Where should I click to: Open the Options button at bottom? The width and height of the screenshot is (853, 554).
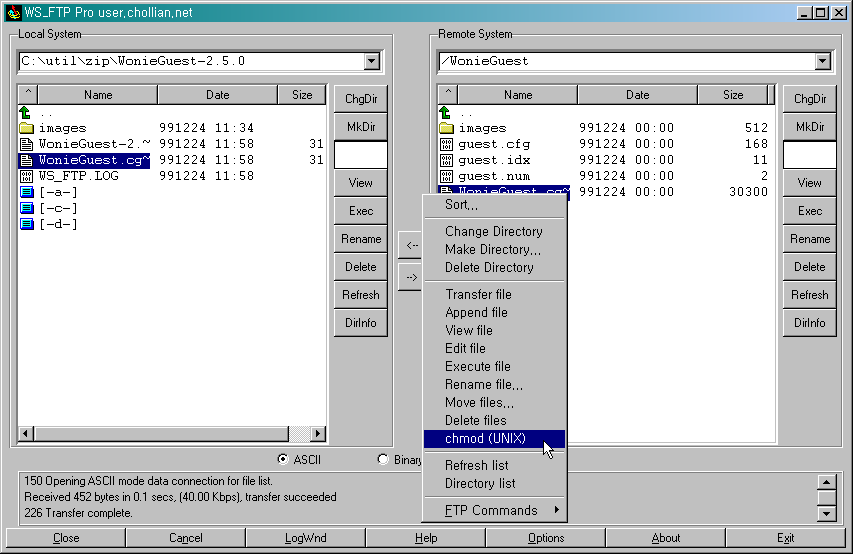click(546, 538)
